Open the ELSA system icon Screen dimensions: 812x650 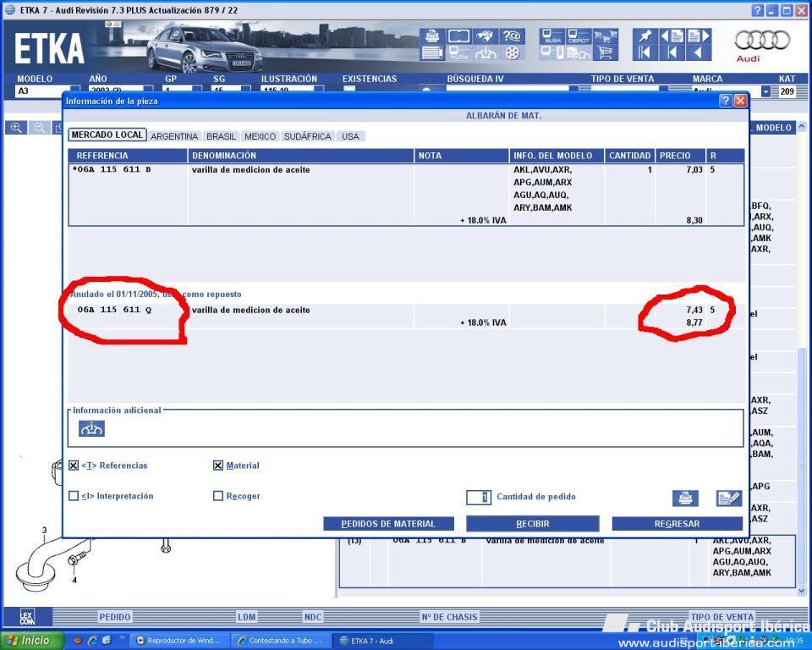(x=552, y=36)
